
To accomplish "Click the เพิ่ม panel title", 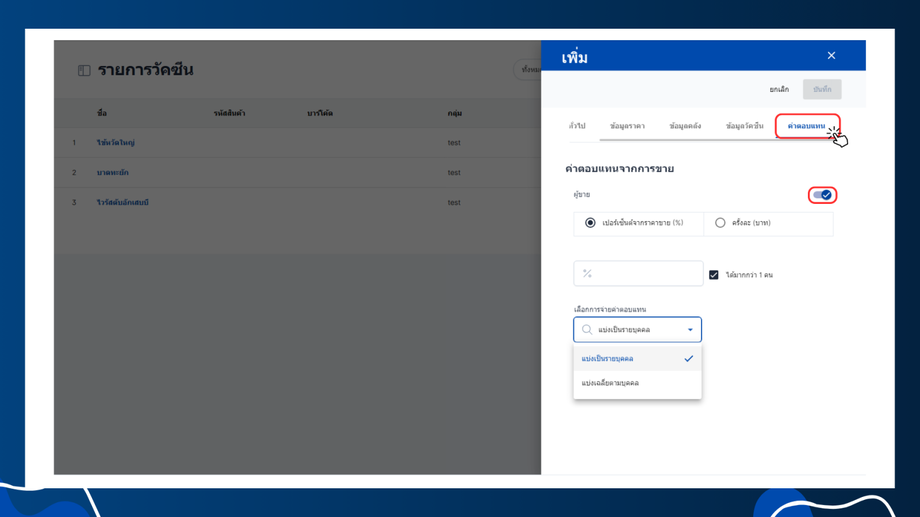I will [574, 58].
